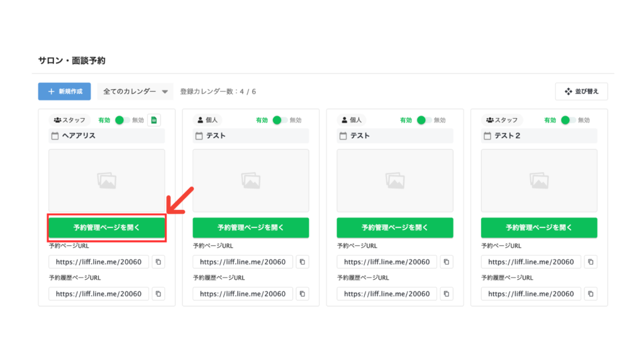Open the green spreadsheet icon on ヘアアリス card
Viewport: 644px width, 362px height.
point(154,120)
